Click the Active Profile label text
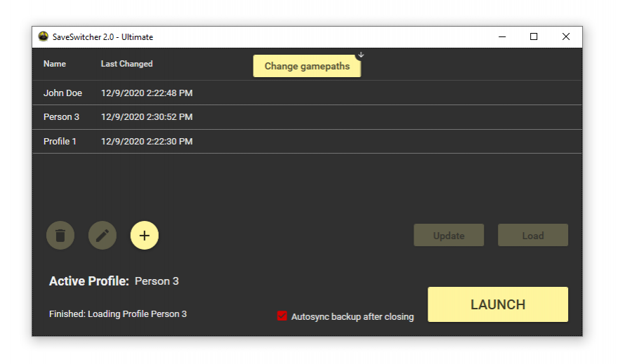 [89, 281]
